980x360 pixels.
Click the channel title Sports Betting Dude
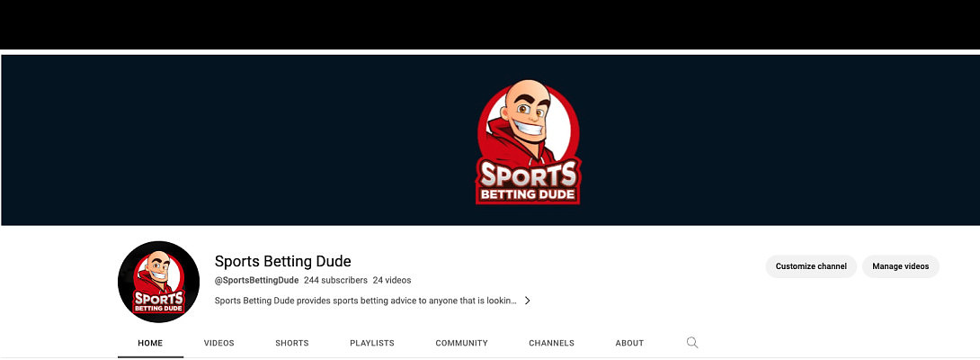click(282, 261)
